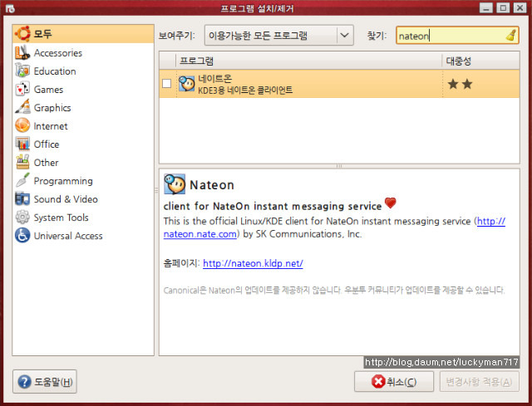
Task: Click the System Tools gear icon
Action: point(22,218)
